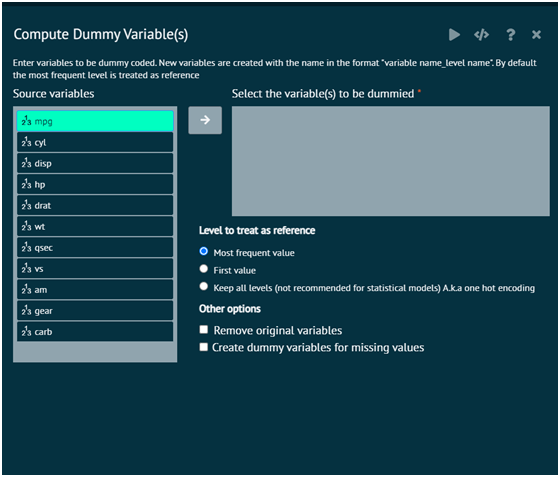
Task: Select the wt source variable
Action: (95, 226)
